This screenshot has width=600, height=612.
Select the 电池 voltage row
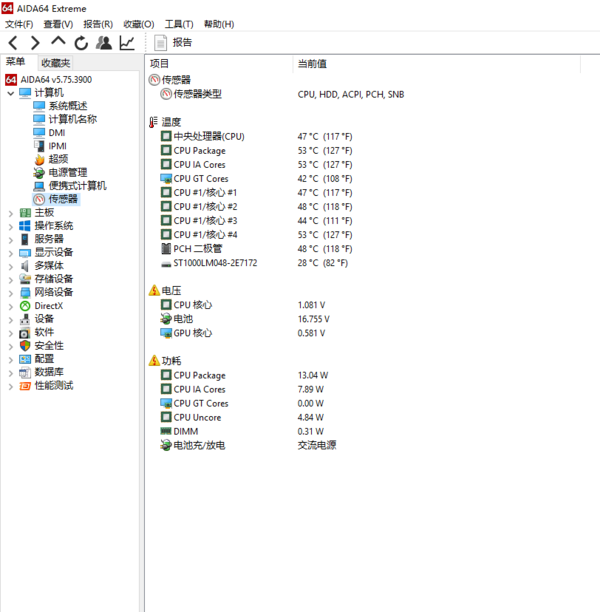245,319
